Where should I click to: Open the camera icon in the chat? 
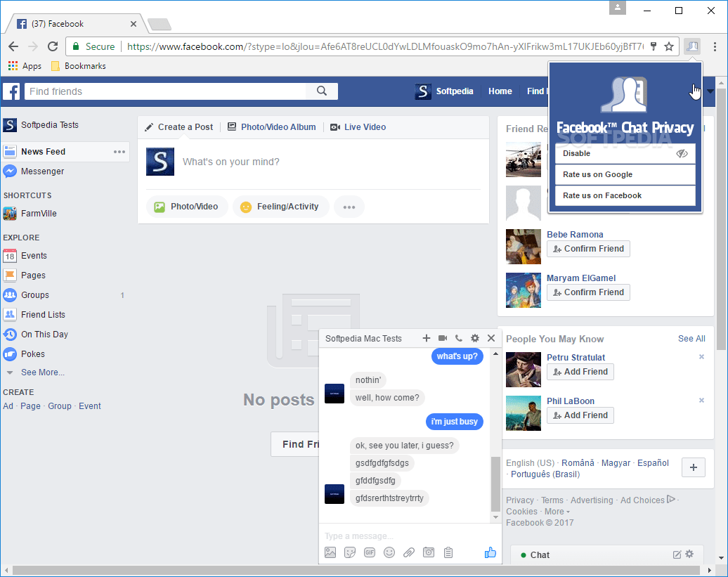pyautogui.click(x=429, y=552)
